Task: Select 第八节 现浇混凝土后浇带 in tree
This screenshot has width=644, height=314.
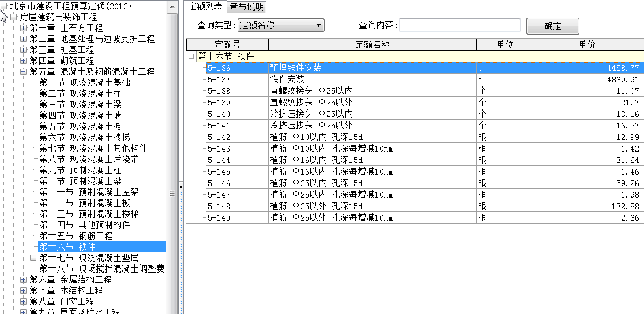Action: (89, 159)
